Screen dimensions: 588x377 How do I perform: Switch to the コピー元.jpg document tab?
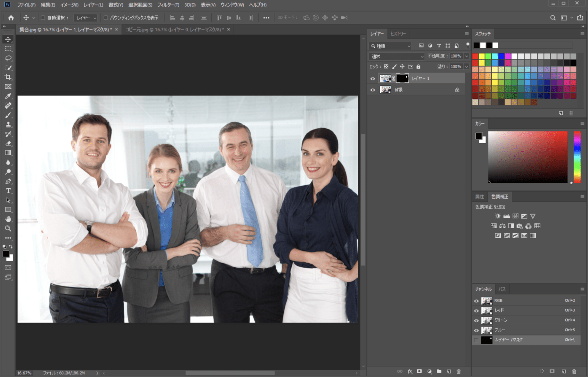coord(175,29)
